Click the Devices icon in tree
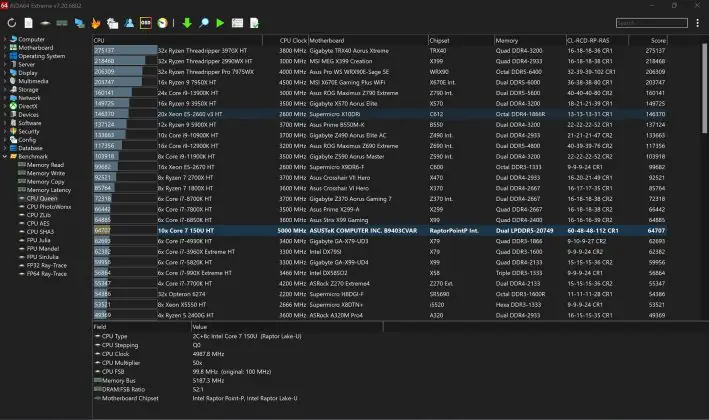709x420 pixels. click(x=14, y=114)
